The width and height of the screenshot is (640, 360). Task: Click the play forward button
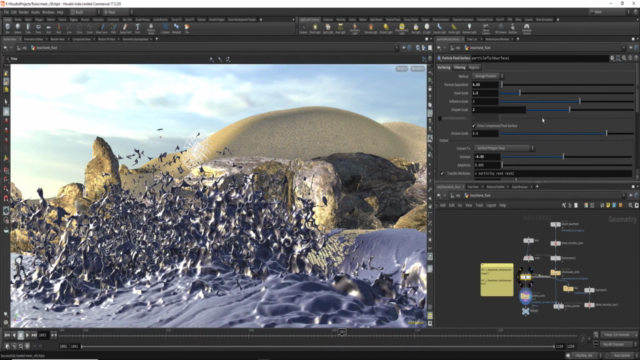(x=27, y=335)
